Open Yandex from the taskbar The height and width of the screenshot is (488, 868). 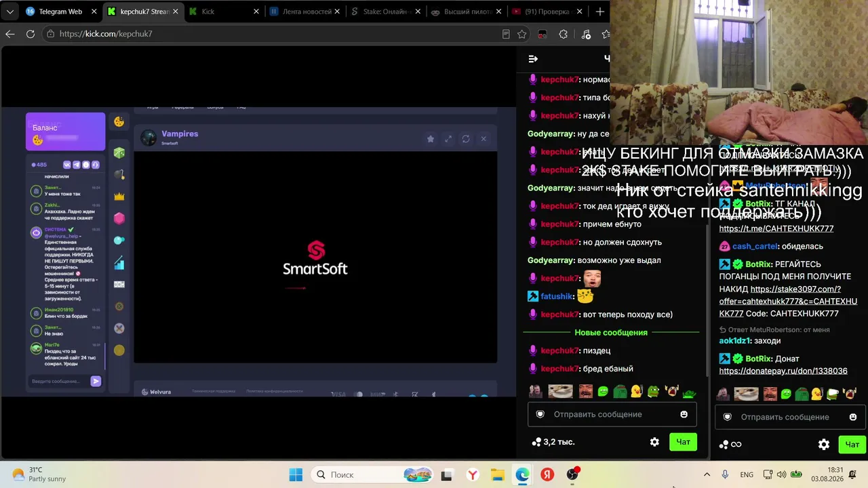[547, 474]
